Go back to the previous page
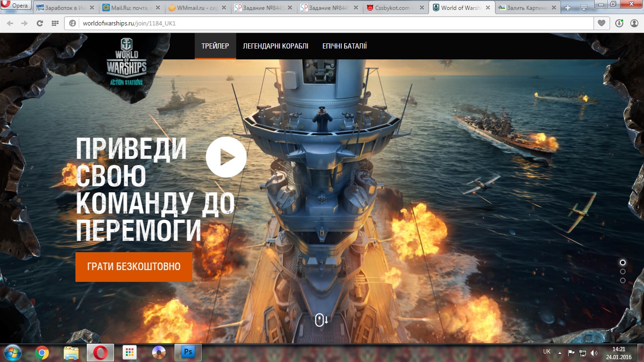This screenshot has width=644, height=362. click(x=10, y=24)
